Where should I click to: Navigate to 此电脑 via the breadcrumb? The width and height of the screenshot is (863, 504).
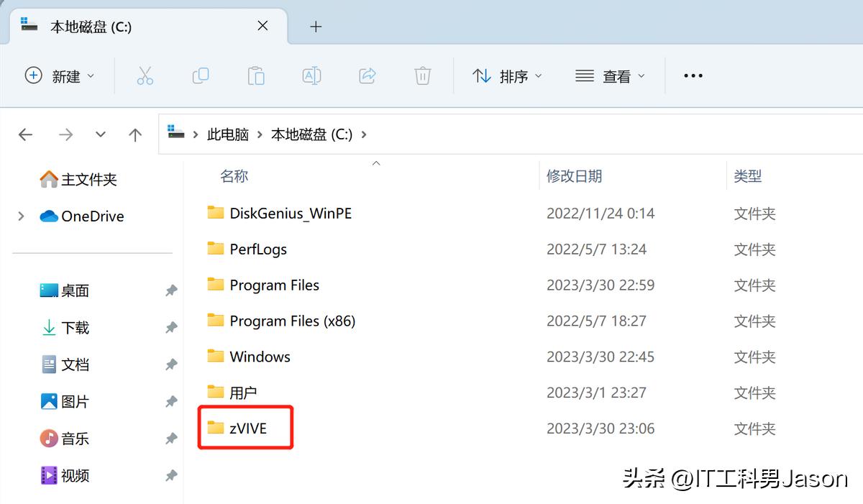click(x=228, y=134)
